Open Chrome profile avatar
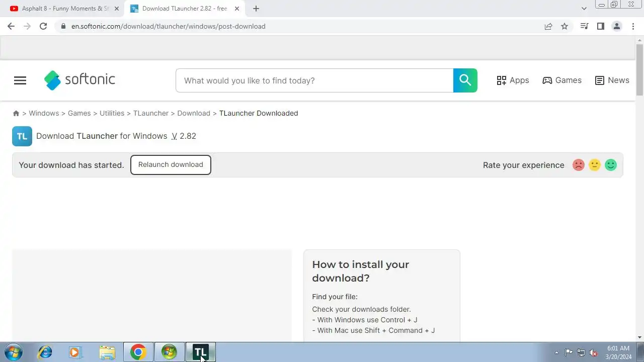The height and width of the screenshot is (362, 644). tap(617, 26)
